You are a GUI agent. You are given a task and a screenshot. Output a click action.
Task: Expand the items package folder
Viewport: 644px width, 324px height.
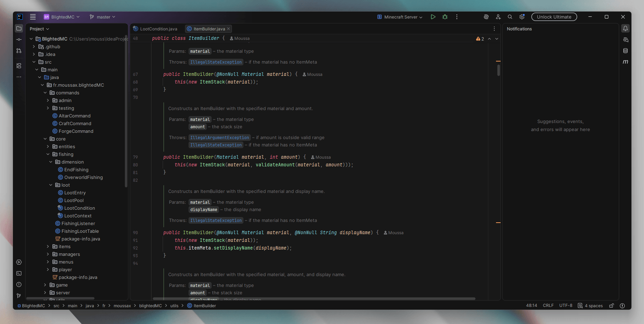(48, 246)
